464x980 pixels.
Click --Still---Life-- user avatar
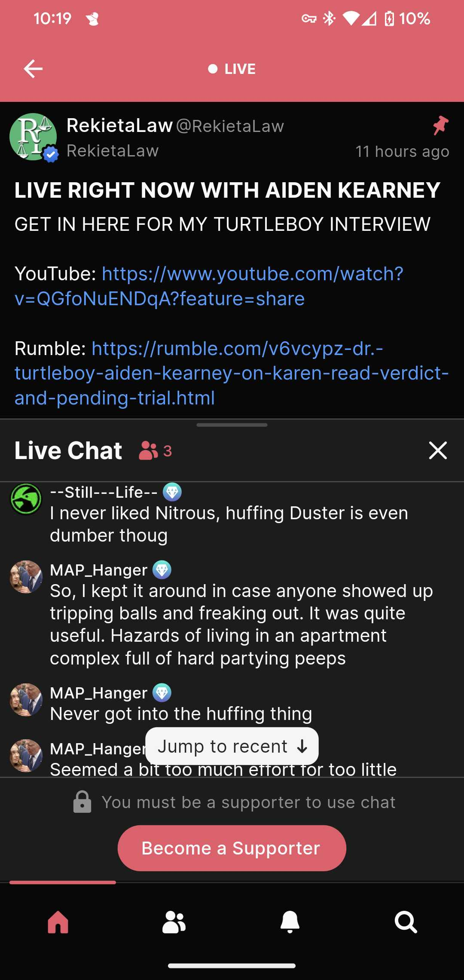(x=26, y=499)
